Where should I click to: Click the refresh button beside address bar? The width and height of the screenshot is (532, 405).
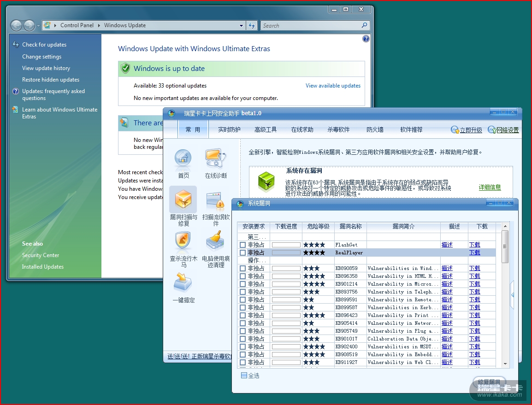[252, 25]
